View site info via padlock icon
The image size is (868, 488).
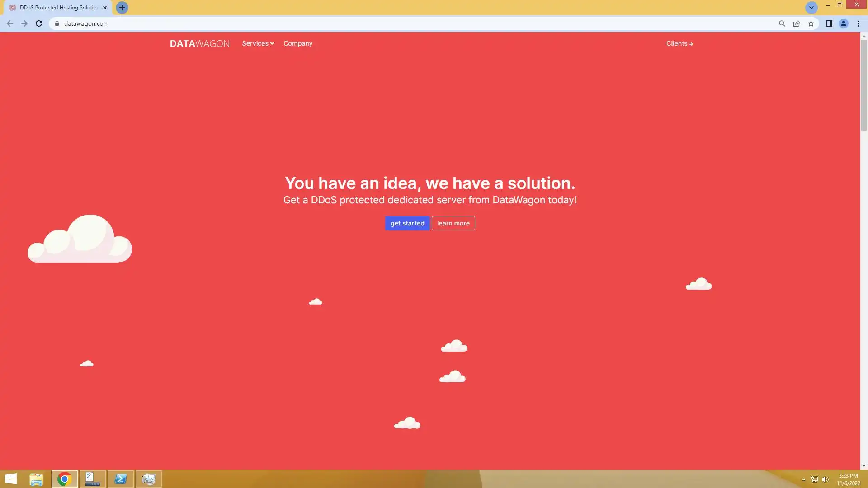tap(57, 23)
